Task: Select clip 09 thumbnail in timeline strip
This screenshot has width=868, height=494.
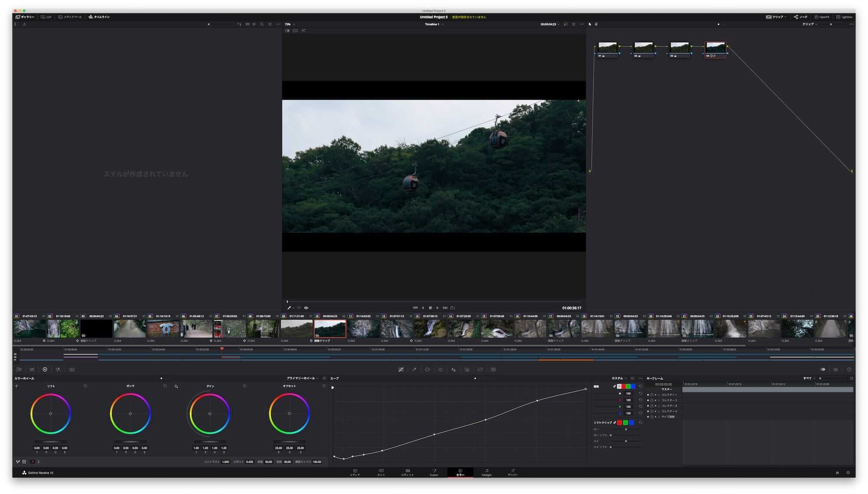Action: pyautogui.click(x=296, y=329)
